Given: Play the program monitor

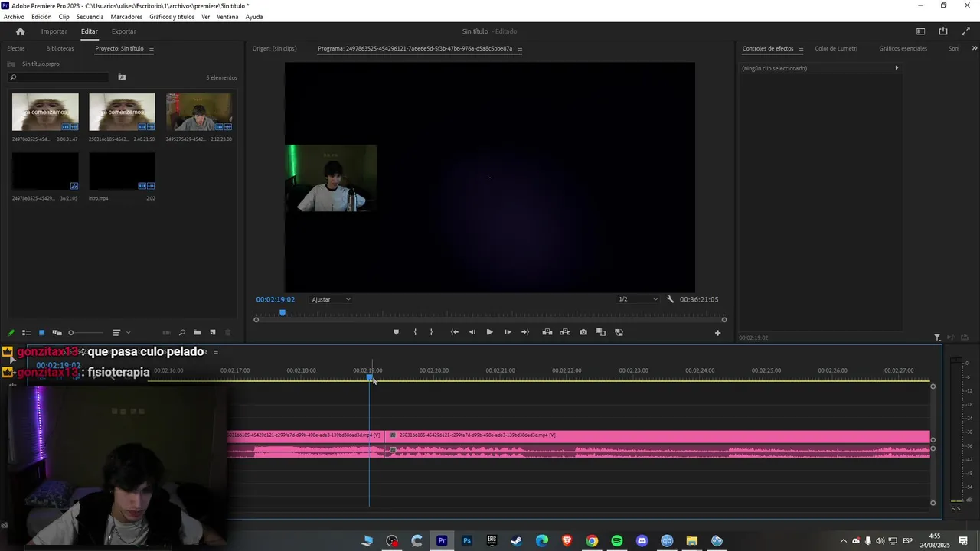Looking at the screenshot, I should [x=490, y=332].
